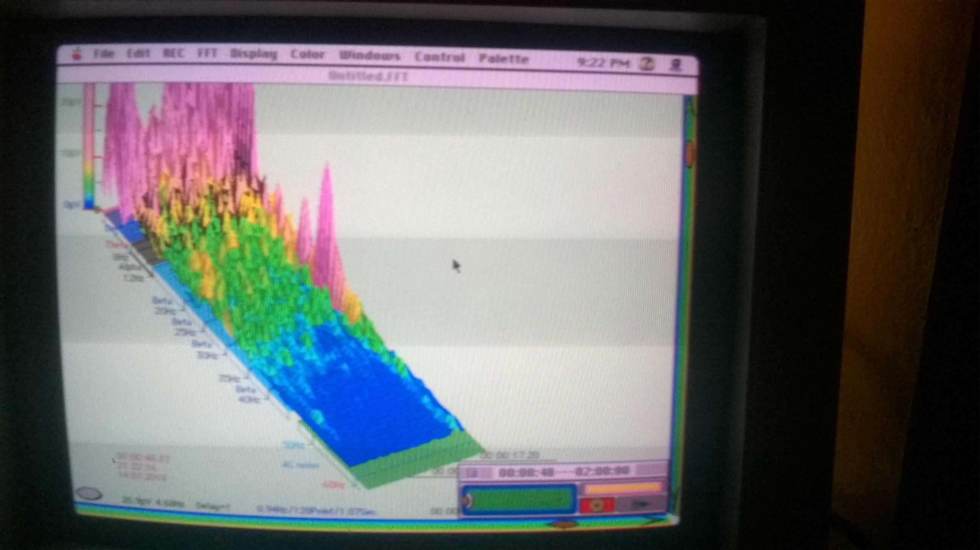
Task: Open the File menu
Action: coord(104,54)
